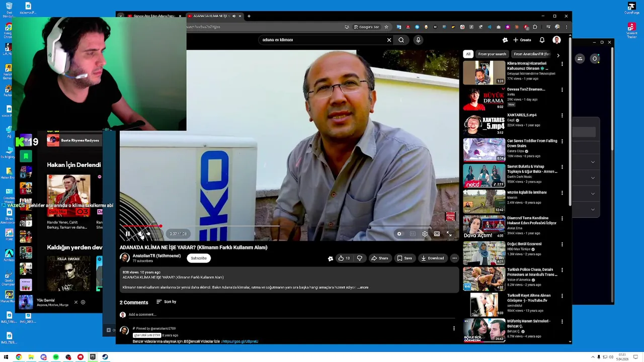Start voice search with microphone icon
644x362 pixels.
tap(418, 40)
